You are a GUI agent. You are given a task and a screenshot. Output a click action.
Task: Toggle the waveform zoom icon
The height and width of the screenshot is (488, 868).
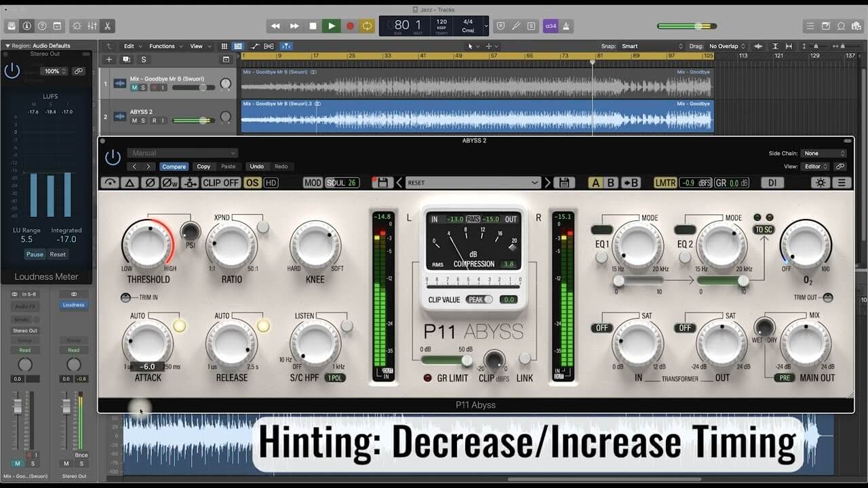[x=759, y=46]
